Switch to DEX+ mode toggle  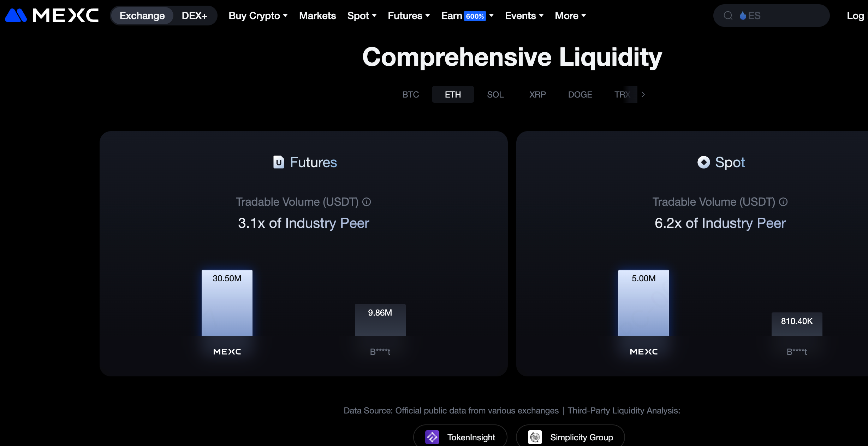[x=194, y=16]
